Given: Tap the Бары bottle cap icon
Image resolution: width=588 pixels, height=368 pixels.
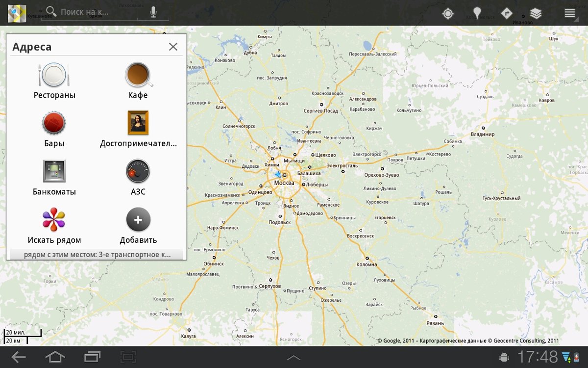Looking at the screenshot, I should [54, 123].
